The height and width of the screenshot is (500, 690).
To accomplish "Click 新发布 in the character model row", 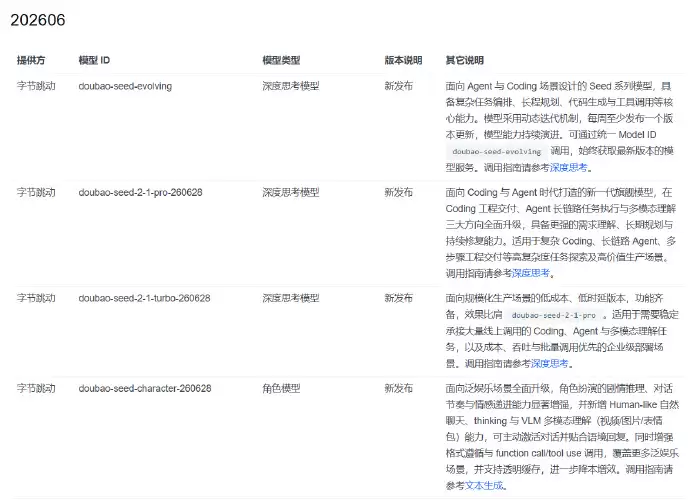I will coord(398,388).
